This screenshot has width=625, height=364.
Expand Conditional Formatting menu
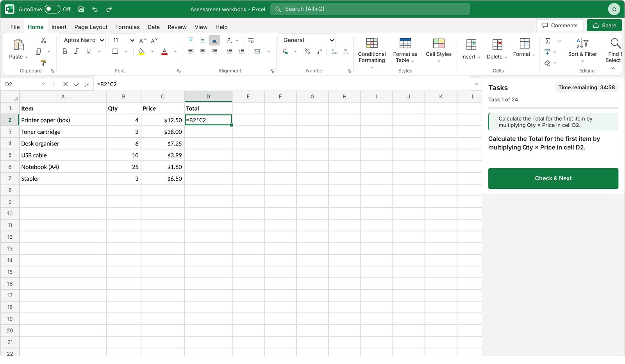[372, 53]
